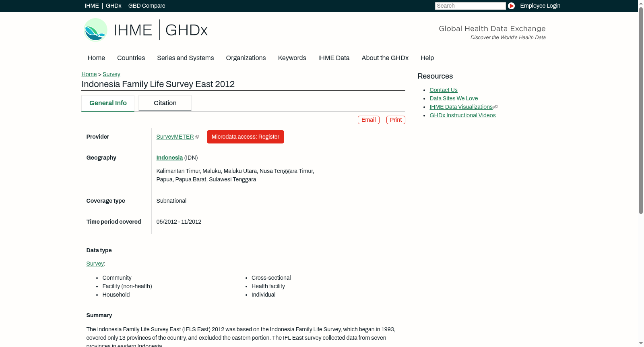
Task: Click the 'Geography' field label
Action: pyautogui.click(x=101, y=158)
